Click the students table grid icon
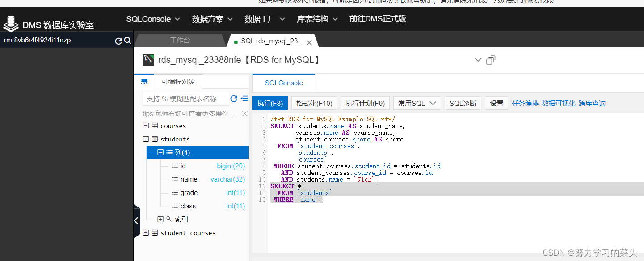This screenshot has width=644, height=261. pos(155,139)
